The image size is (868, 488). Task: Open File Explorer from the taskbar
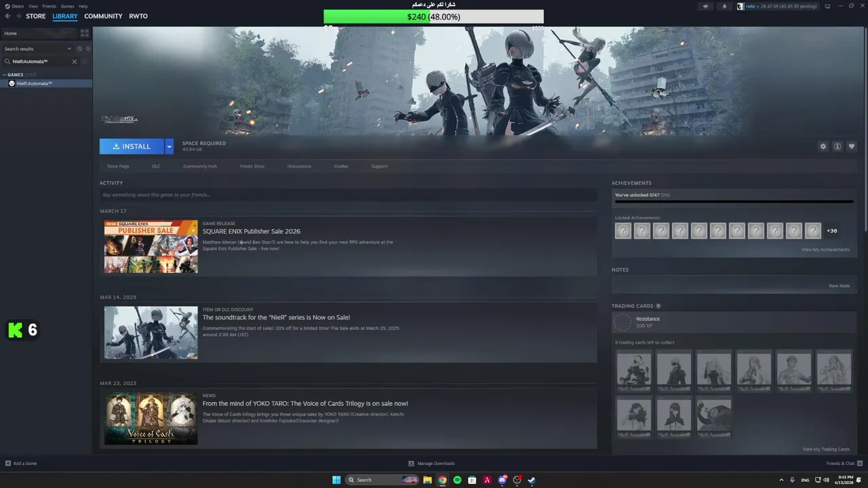(x=427, y=480)
